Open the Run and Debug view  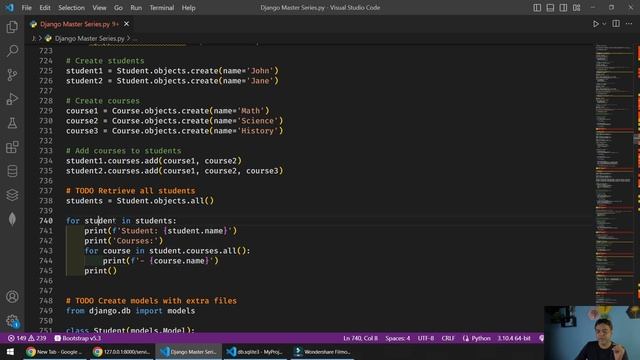pos(12,99)
